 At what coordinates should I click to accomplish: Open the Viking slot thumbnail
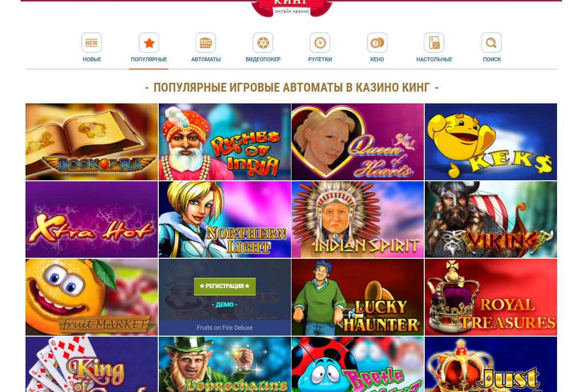[x=491, y=220]
